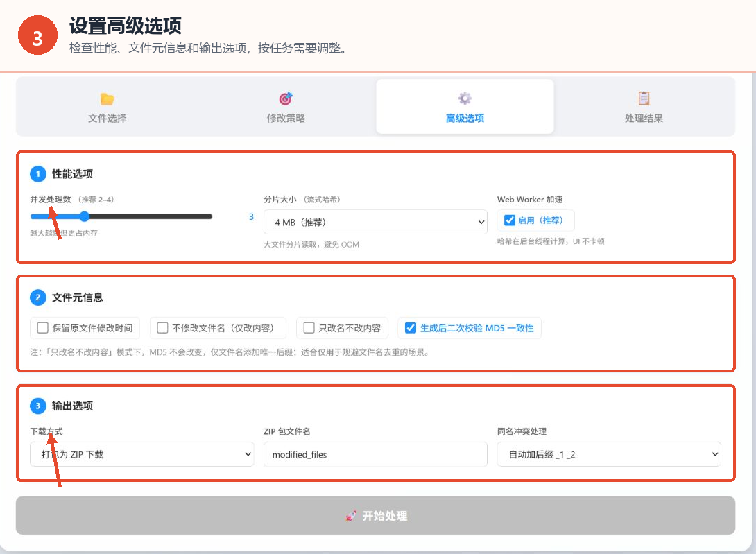This screenshot has width=756, height=554.
Task: Click the target icon for 修改策略
Action: coord(286,98)
